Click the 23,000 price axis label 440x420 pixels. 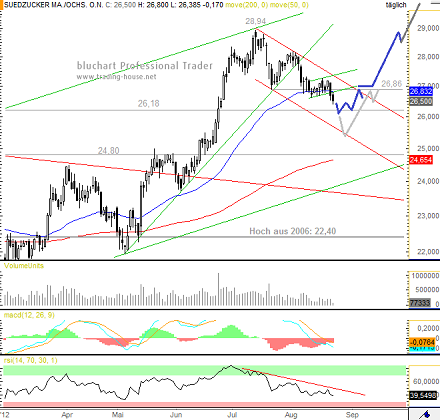tap(428, 216)
